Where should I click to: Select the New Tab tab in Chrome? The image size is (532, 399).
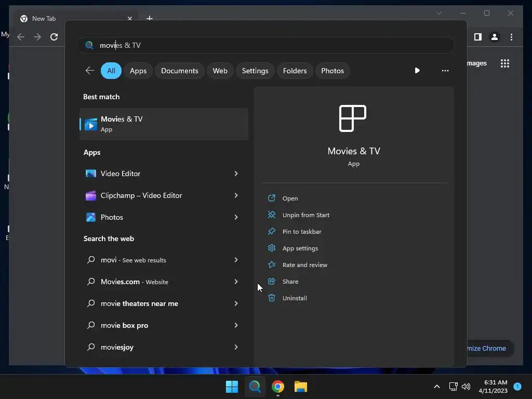click(x=76, y=19)
